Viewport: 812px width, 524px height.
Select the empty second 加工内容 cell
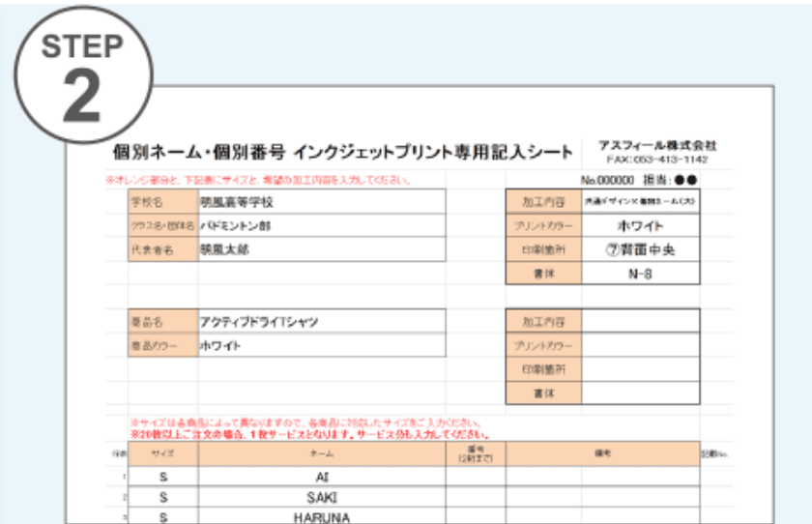coord(639,322)
